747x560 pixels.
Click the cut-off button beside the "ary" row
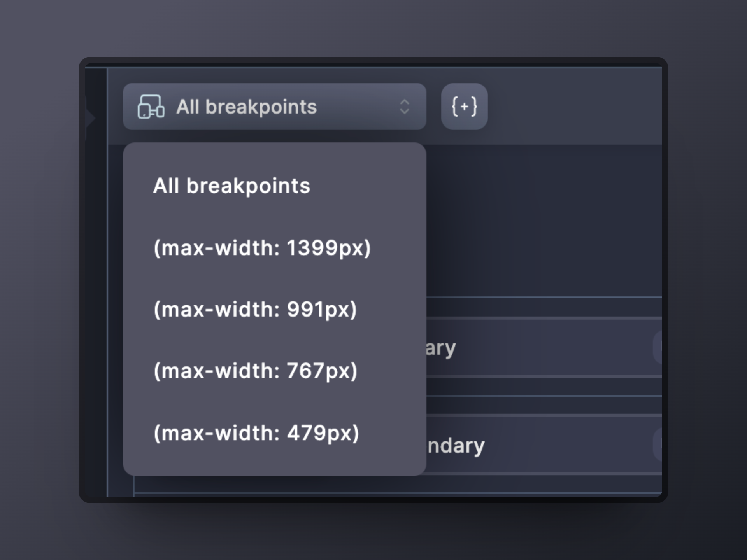(x=658, y=347)
